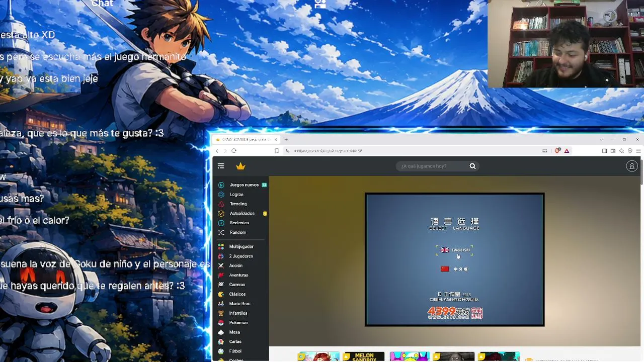This screenshot has width=644, height=362.
Task: Close the Crazy Zombie browser tab
Action: pyautogui.click(x=276, y=139)
